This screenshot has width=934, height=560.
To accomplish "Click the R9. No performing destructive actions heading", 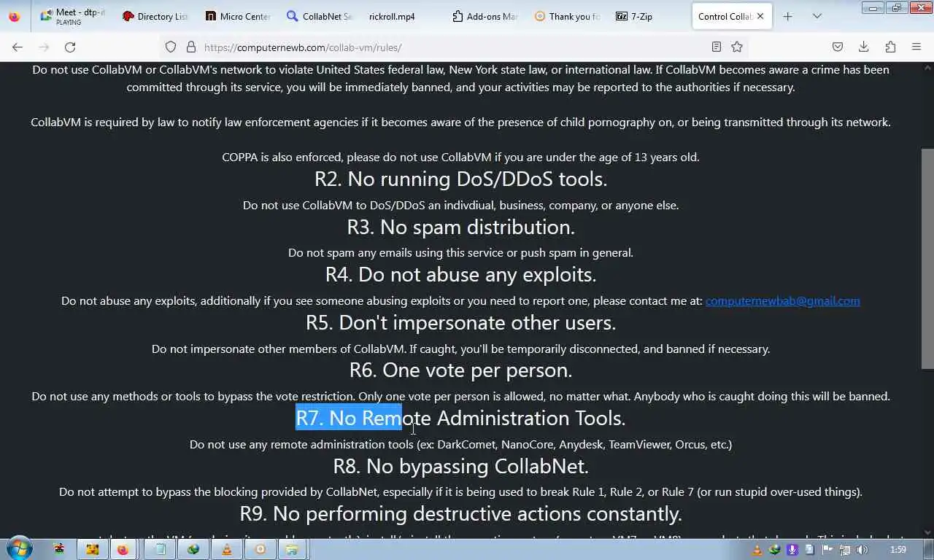I will (460, 513).
